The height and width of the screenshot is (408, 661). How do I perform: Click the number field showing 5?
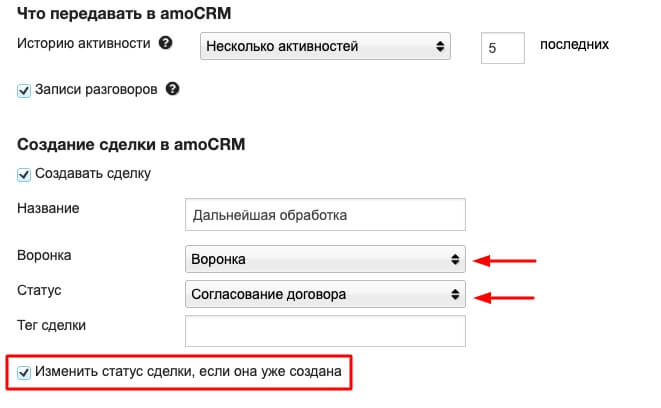pos(502,47)
